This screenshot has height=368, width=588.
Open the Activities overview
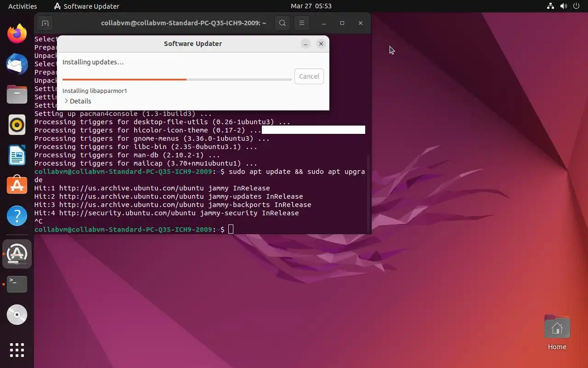click(x=23, y=6)
